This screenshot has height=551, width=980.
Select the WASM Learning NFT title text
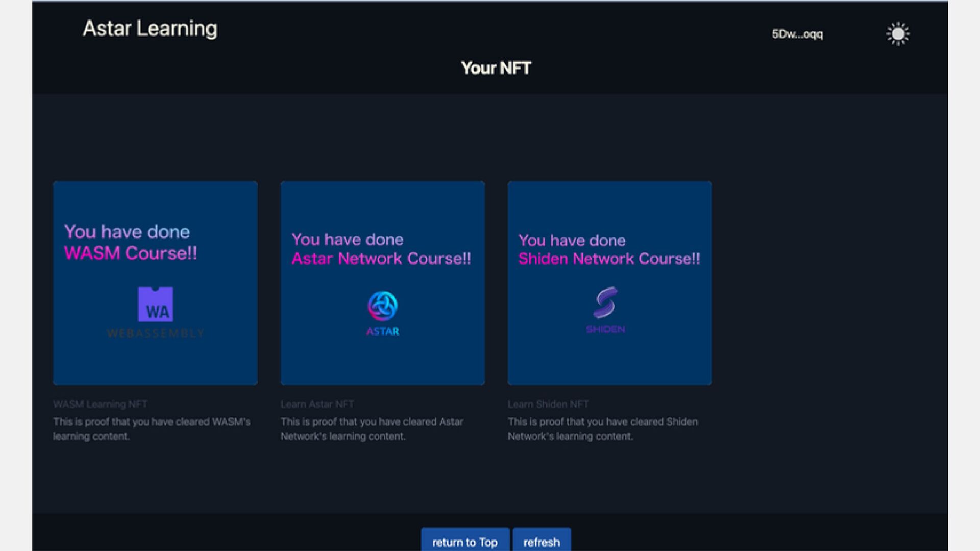101,404
